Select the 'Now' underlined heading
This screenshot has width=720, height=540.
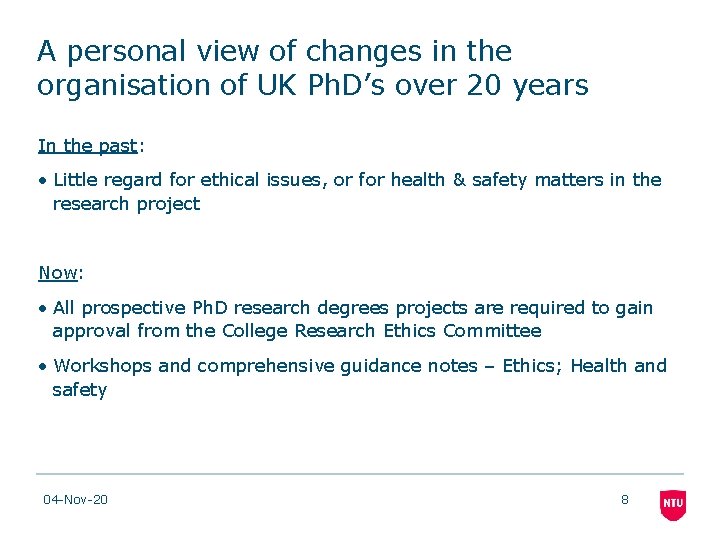coord(58,273)
